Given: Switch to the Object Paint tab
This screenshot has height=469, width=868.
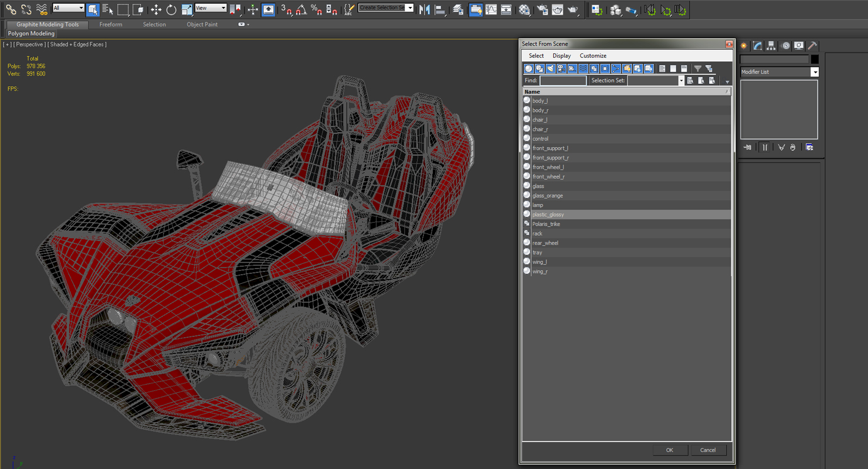Looking at the screenshot, I should [202, 25].
